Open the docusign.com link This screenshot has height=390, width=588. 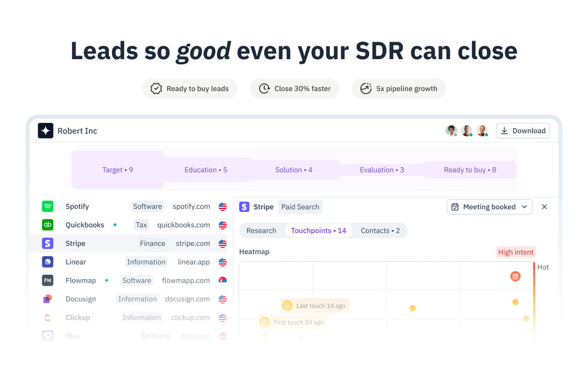[x=187, y=299]
